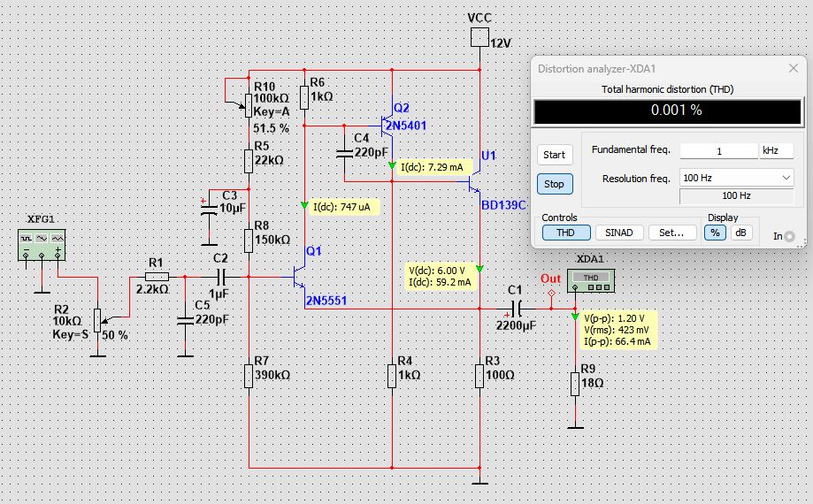Click the 51.5 % setting of R10

coord(272,128)
